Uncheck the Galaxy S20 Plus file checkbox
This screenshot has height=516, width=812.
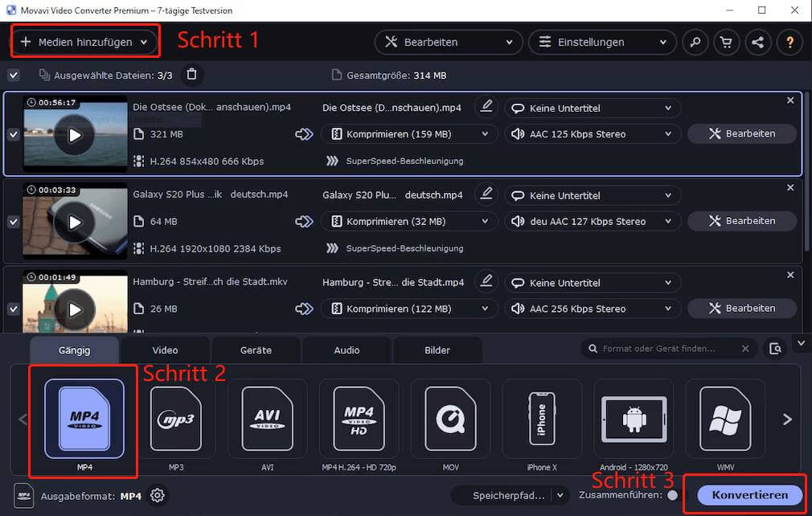pos(13,222)
